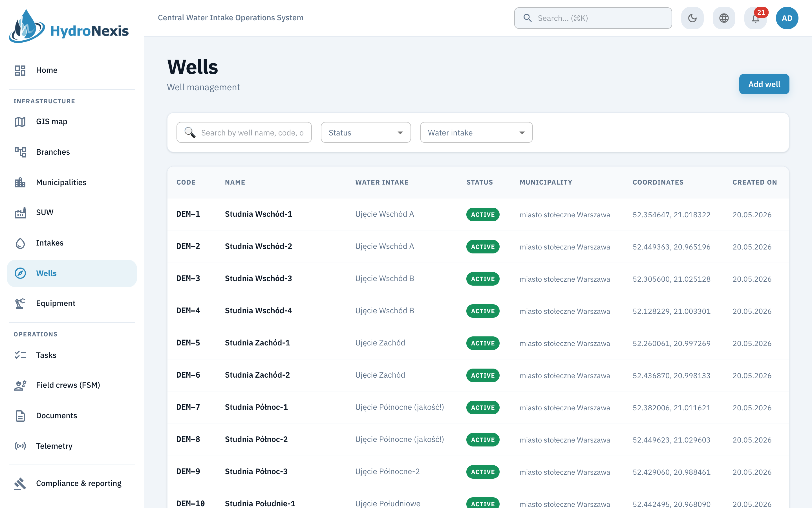
Task: Click the Equipment robot arm icon
Action: (20, 303)
